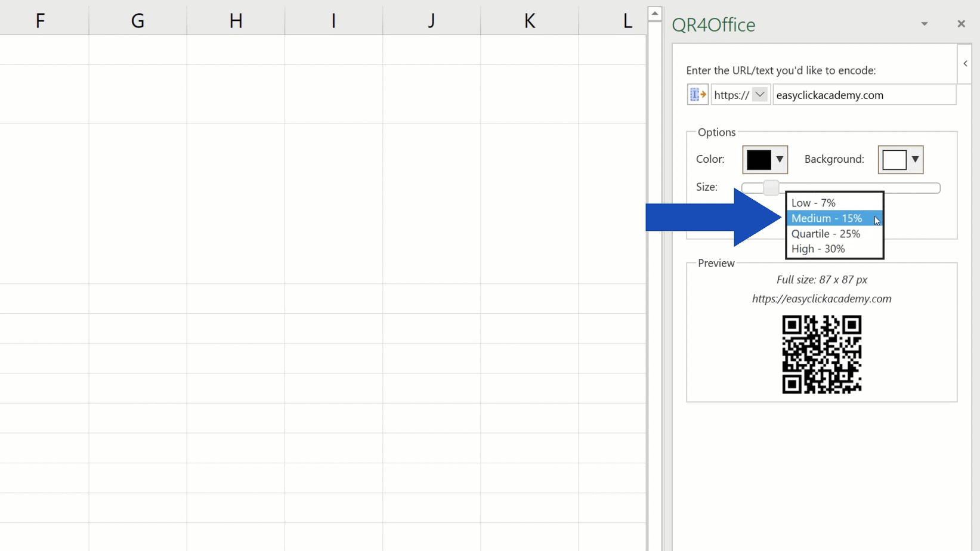The image size is (980, 551).
Task: Click the white Background swatch
Action: pyautogui.click(x=894, y=159)
